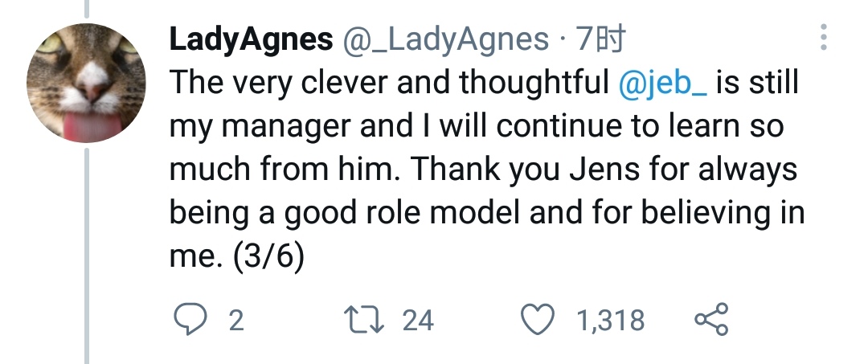Click the thread line above the avatar
The image size is (868, 364).
click(x=86, y=7)
